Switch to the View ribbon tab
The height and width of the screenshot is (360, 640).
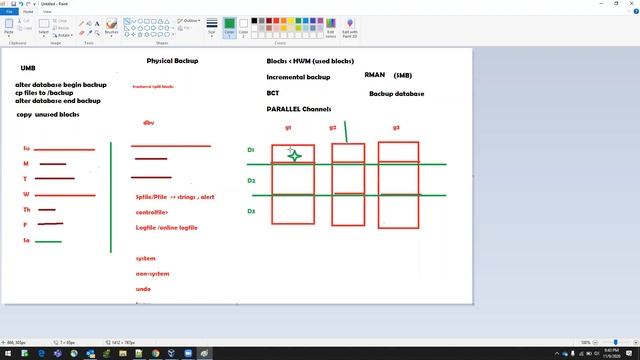[47, 11]
